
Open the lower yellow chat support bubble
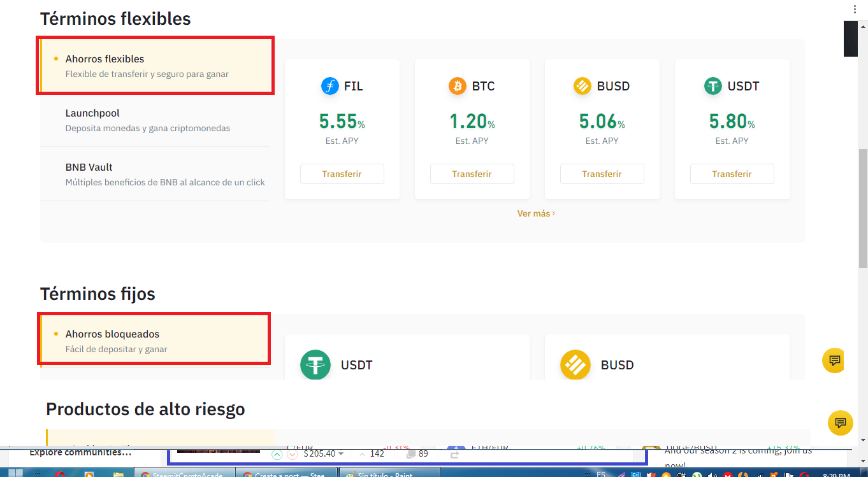click(x=840, y=423)
